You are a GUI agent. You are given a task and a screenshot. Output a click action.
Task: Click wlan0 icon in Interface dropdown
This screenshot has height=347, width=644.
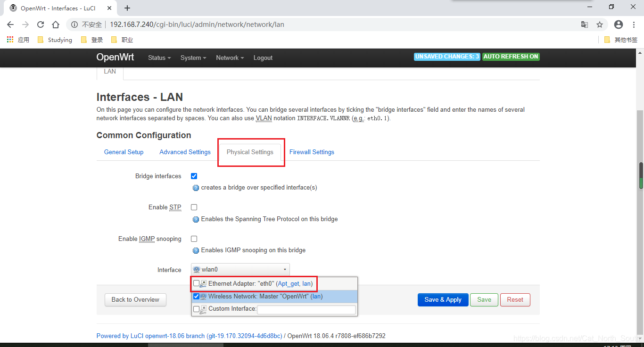(x=197, y=270)
